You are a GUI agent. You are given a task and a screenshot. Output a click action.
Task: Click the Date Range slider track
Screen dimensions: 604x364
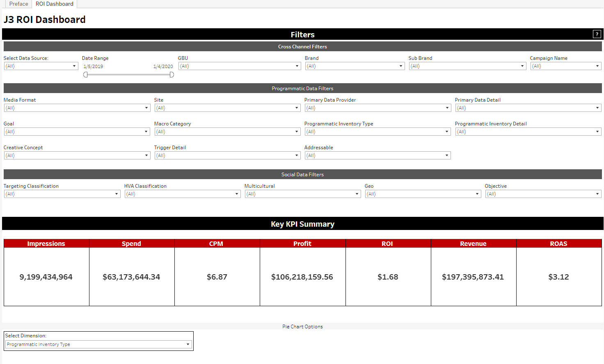[128, 75]
